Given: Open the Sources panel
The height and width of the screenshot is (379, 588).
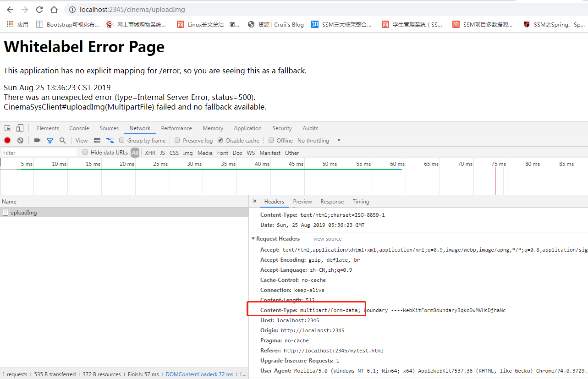Looking at the screenshot, I should [109, 128].
